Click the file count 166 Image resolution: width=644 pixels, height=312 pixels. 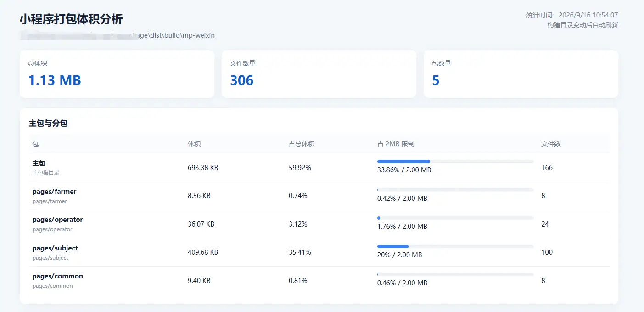pos(547,168)
